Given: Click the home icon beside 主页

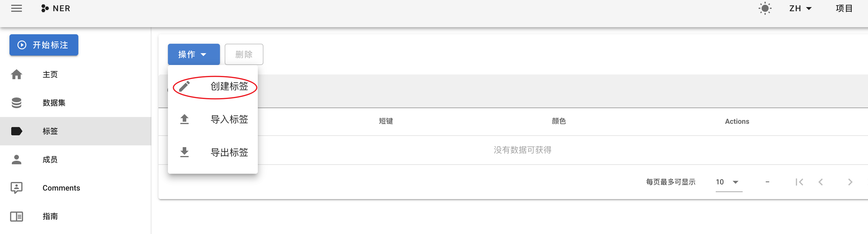Looking at the screenshot, I should tap(16, 74).
